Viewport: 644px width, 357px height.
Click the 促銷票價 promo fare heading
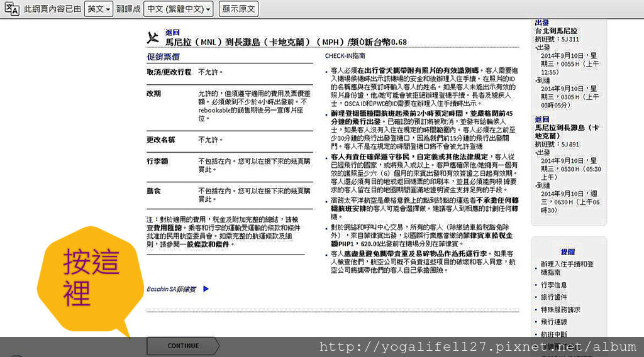(163, 57)
